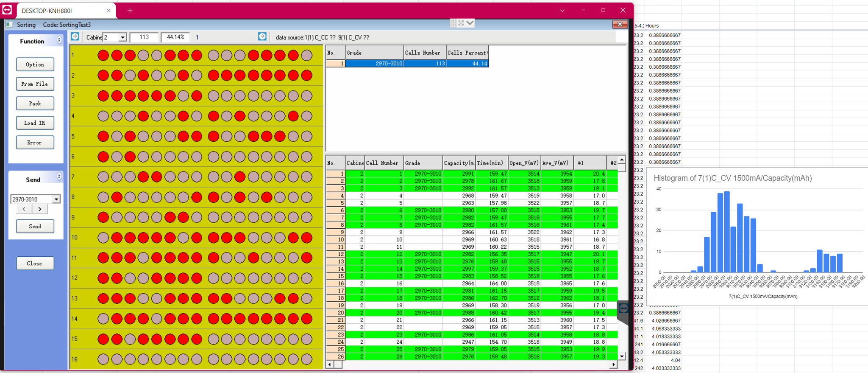Click the #1 column header
The height and width of the screenshot is (373, 868).
[x=590, y=163]
